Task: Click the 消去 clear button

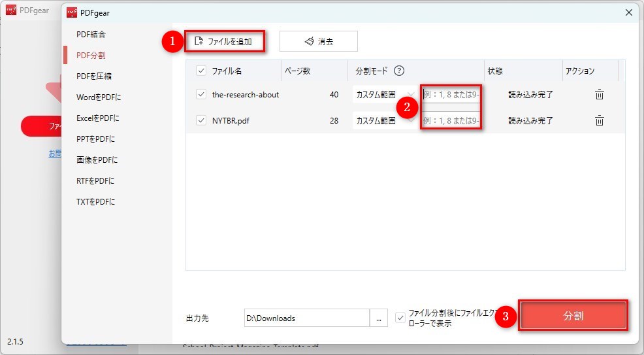Action: pos(318,41)
